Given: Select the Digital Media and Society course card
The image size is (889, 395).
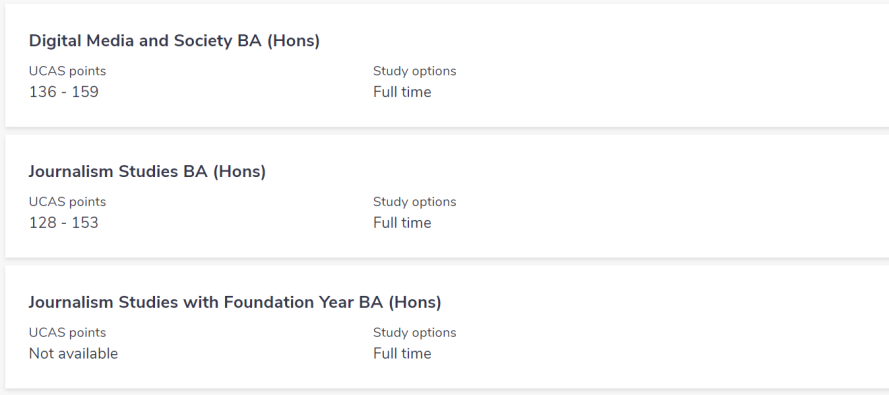Looking at the screenshot, I should [447, 66].
